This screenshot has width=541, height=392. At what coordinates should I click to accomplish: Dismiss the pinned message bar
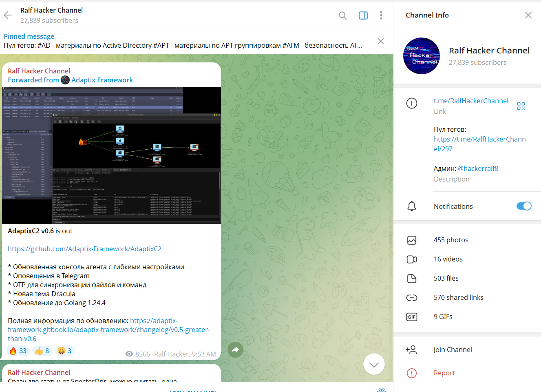[x=380, y=41]
